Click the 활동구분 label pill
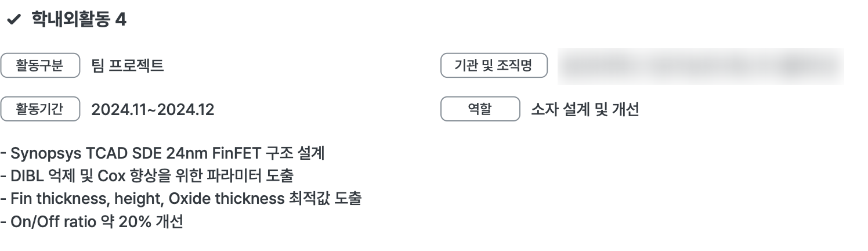Image resolution: width=868 pixels, height=251 pixels. tap(40, 66)
